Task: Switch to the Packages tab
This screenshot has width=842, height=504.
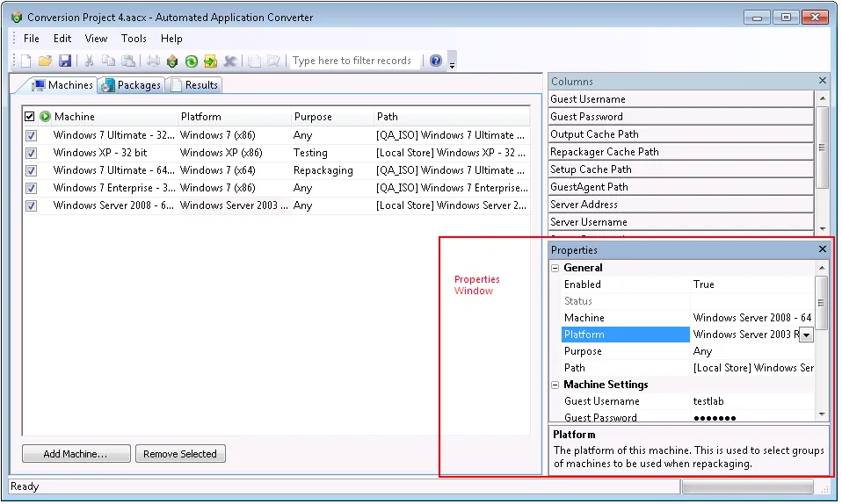Action: [132, 85]
